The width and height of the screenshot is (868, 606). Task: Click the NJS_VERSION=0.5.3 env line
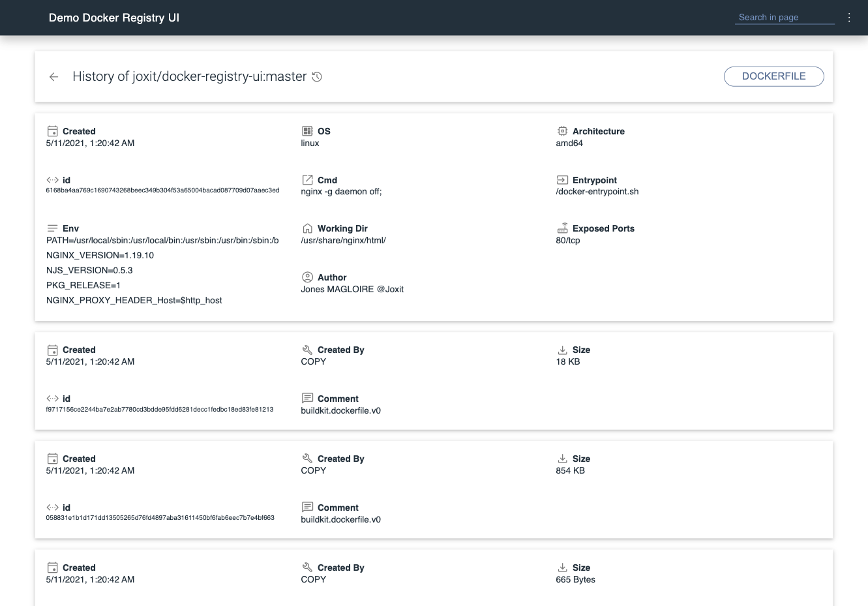click(89, 270)
